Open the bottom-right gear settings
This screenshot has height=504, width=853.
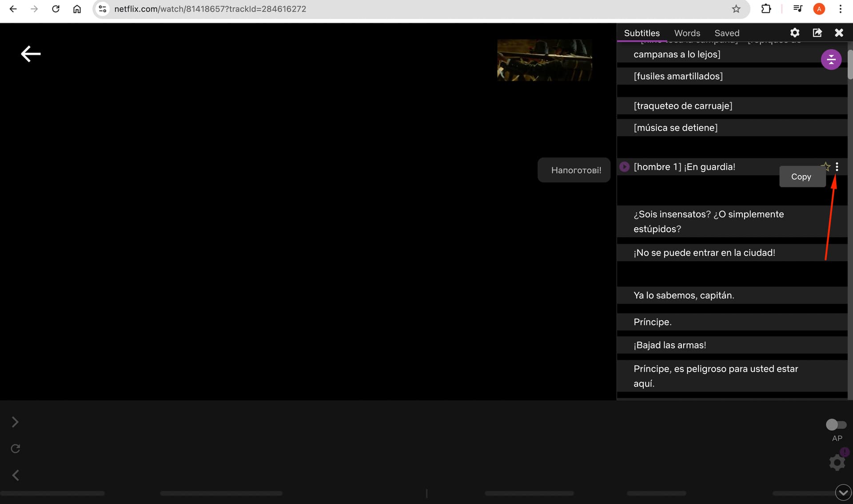(837, 463)
